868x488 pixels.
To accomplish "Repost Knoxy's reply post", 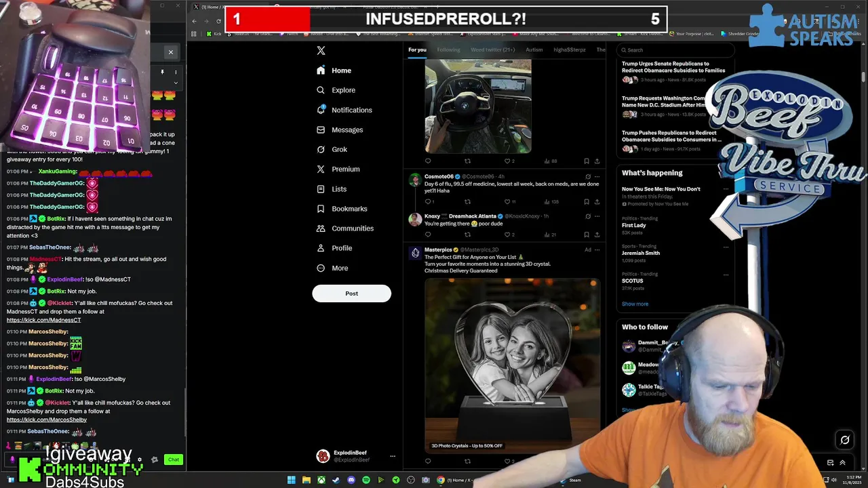I will (x=467, y=235).
